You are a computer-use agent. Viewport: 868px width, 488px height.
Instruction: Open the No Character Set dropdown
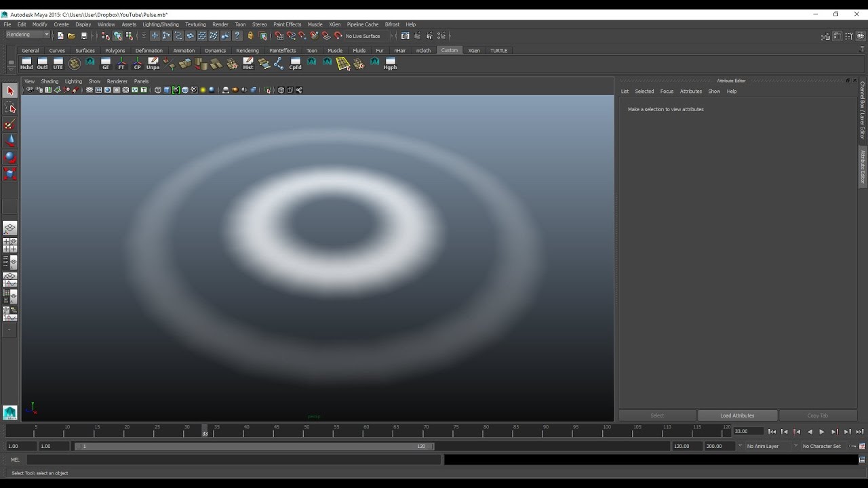(824, 446)
